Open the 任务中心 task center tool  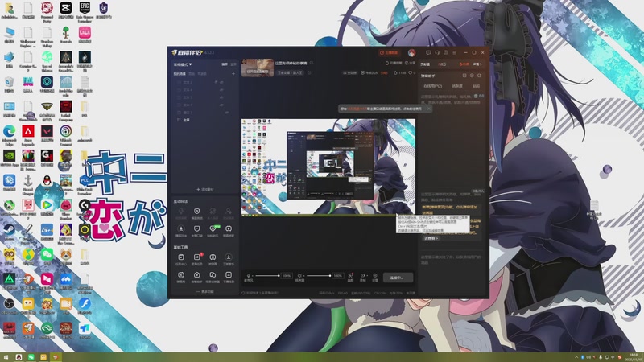(x=180, y=259)
